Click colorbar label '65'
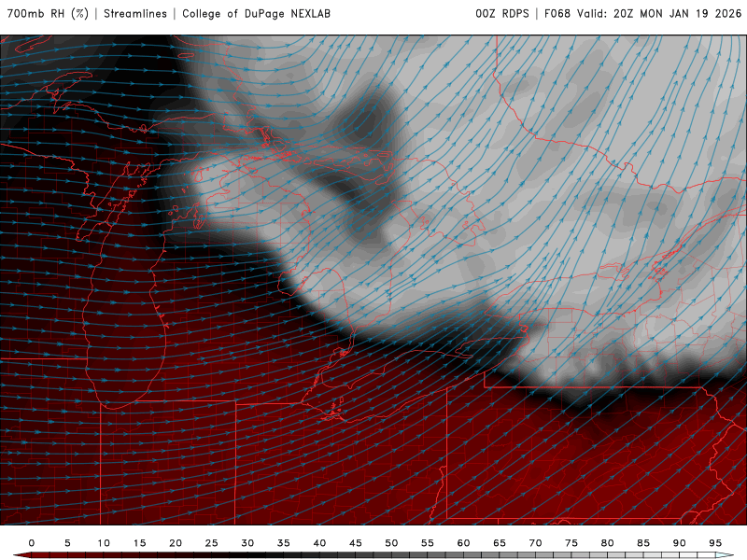Screen dimensions: 747x560 [500, 543]
